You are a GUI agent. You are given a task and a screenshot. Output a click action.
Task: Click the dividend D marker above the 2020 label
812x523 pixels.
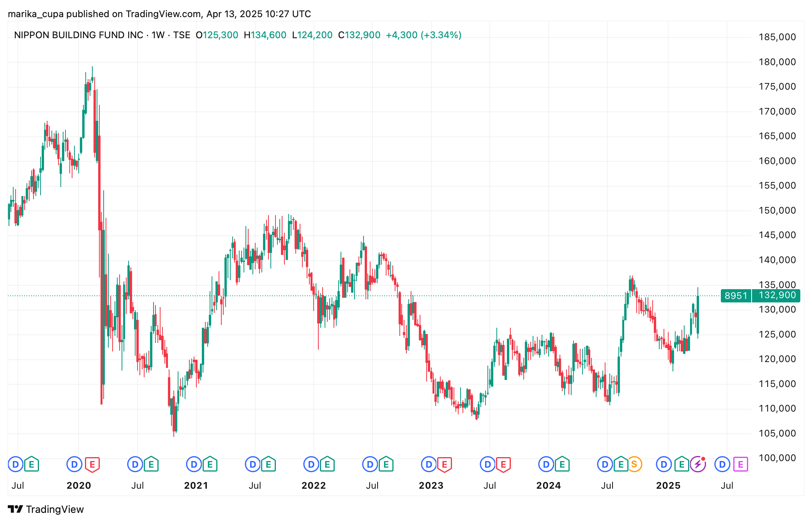pos(74,464)
